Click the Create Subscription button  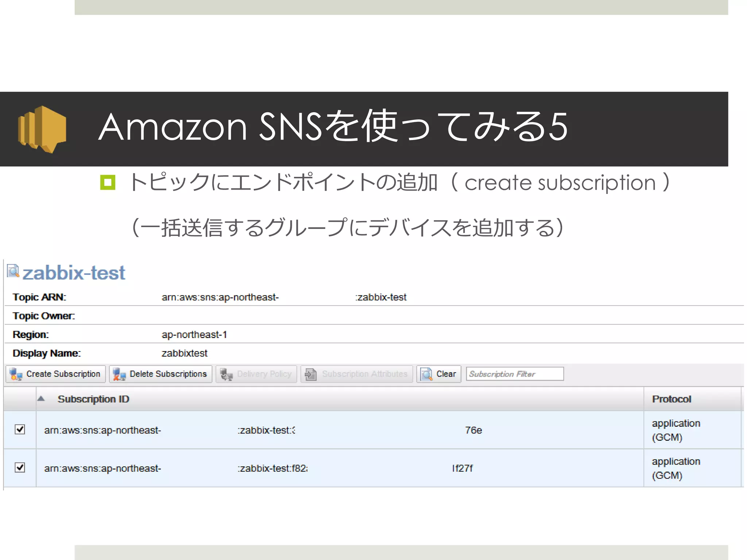click(x=56, y=374)
